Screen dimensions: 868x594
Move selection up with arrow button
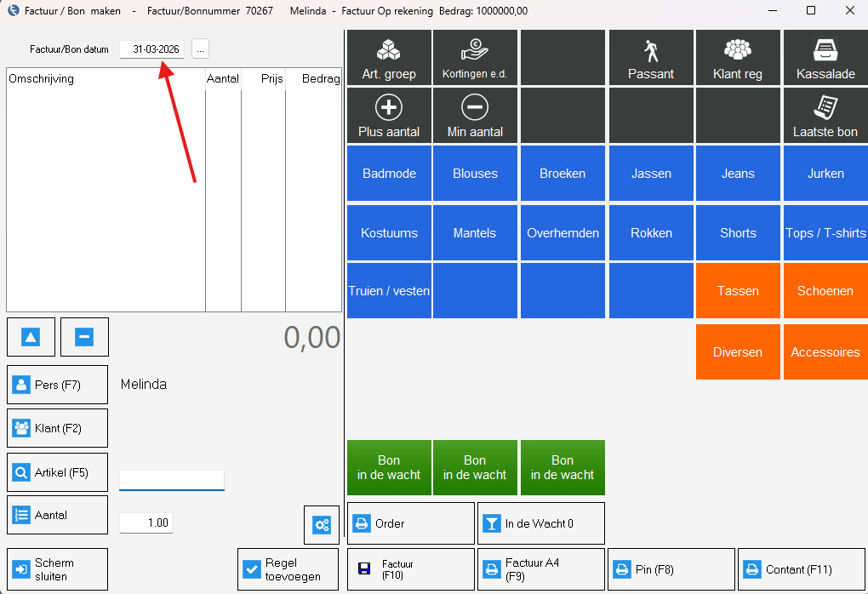[31, 337]
